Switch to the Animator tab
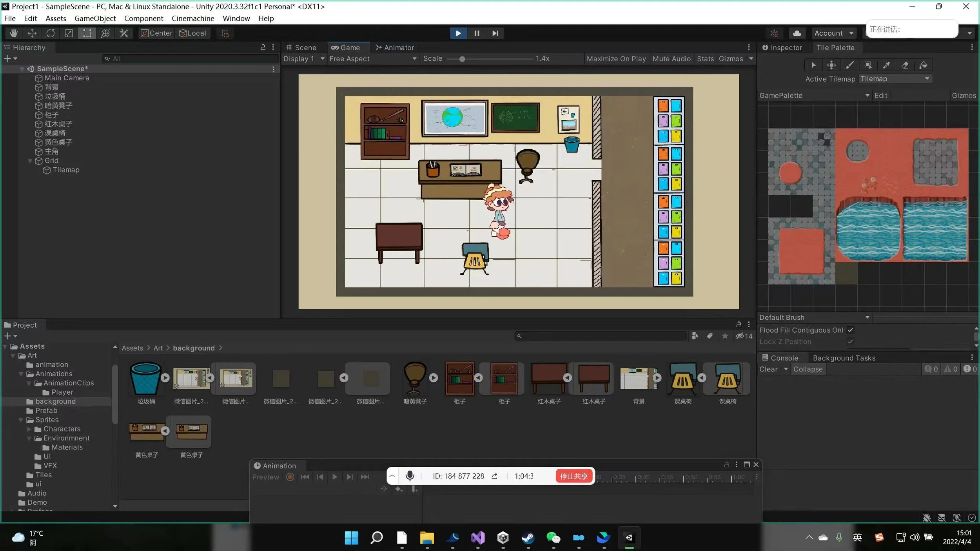This screenshot has height=551, width=980. pyautogui.click(x=395, y=47)
